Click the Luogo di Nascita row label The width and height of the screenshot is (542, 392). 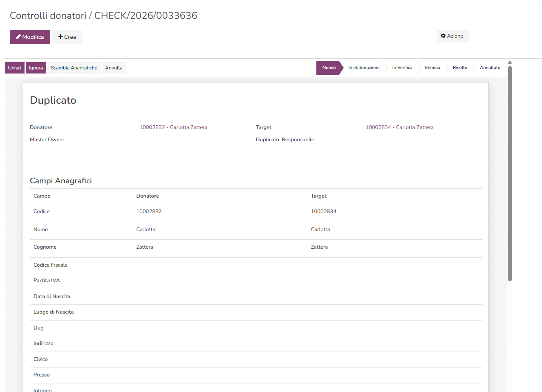(54, 312)
